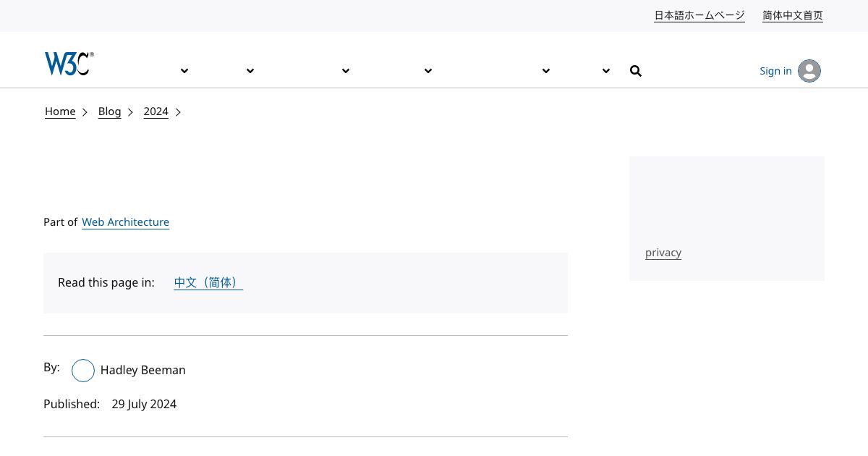Click the Sign in link
The image size is (868, 456).
click(775, 70)
